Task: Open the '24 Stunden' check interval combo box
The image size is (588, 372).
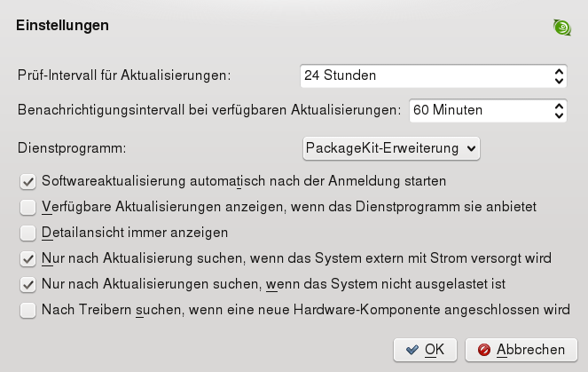Action: click(426, 75)
